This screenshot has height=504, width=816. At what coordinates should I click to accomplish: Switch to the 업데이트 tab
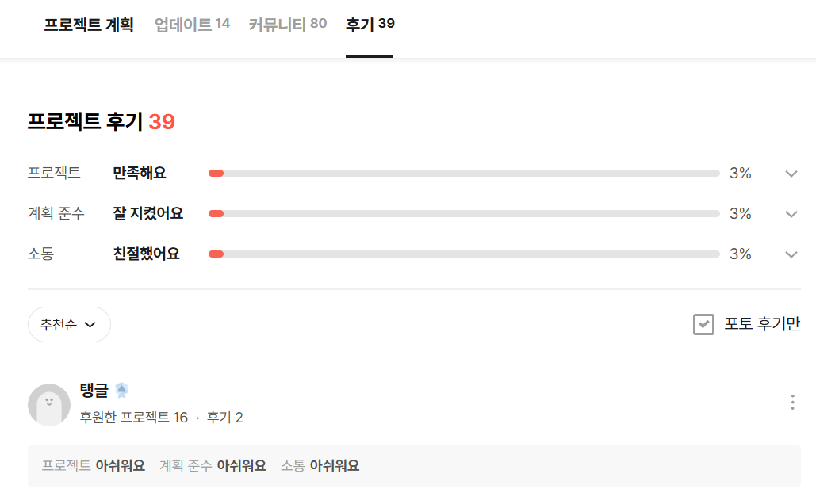pyautogui.click(x=192, y=25)
